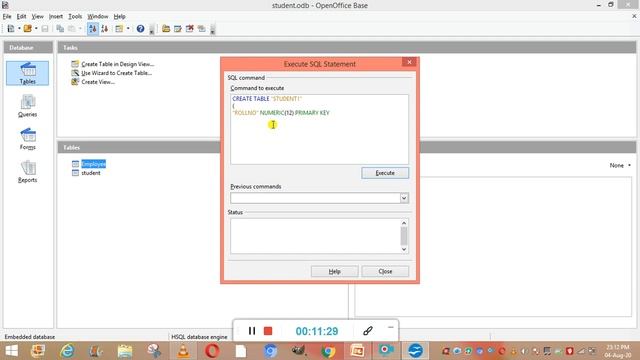Close the Execute SQL Statement dialog via X
The height and width of the screenshot is (360, 640).
point(409,62)
